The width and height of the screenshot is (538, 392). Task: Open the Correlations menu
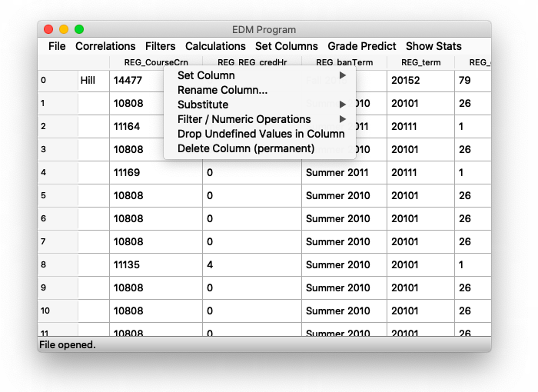coord(105,46)
